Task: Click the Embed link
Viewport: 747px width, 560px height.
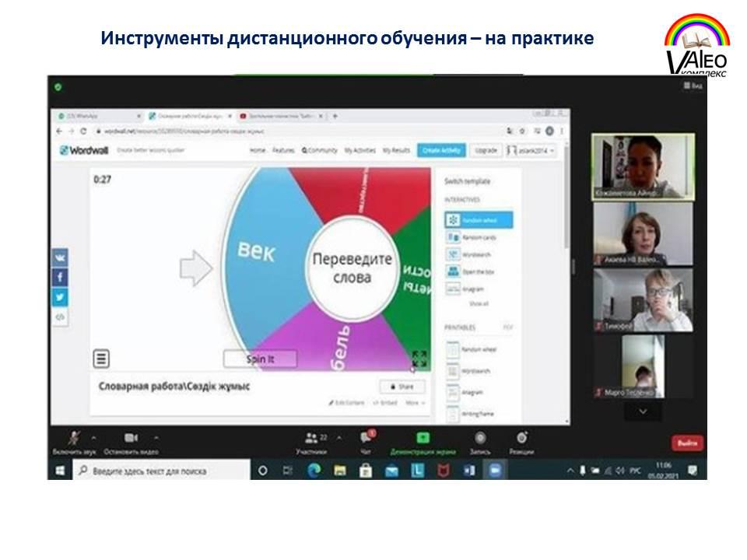Action: pyautogui.click(x=385, y=403)
